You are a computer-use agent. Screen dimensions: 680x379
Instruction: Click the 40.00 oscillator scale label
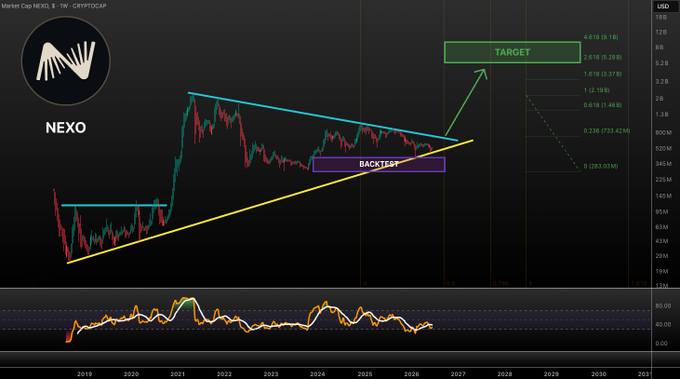click(663, 324)
